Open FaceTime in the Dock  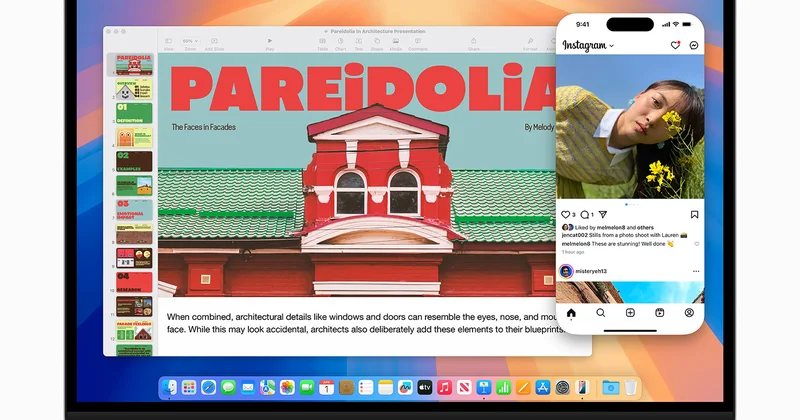(x=307, y=388)
